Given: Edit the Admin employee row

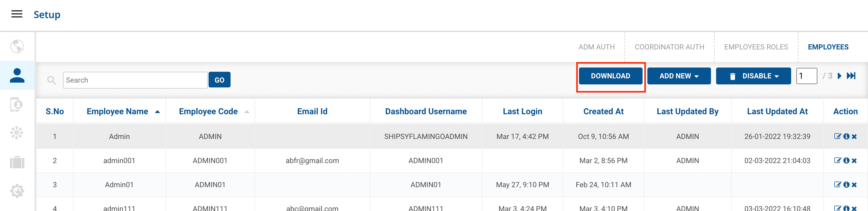Looking at the screenshot, I should (x=837, y=137).
